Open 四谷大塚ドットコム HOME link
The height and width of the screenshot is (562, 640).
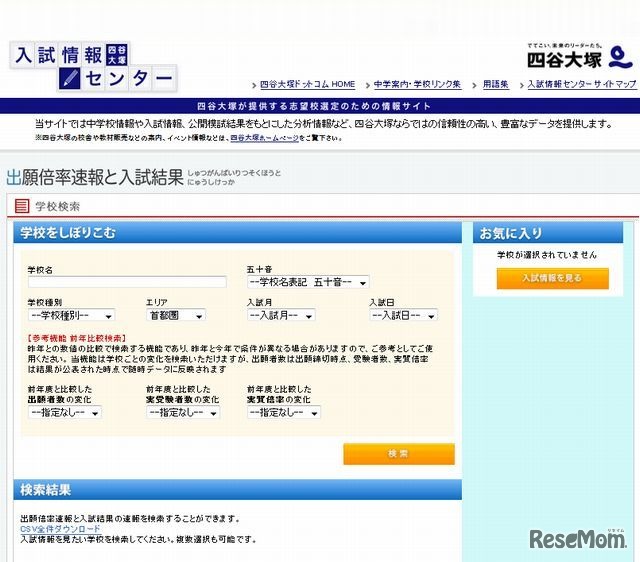point(307,84)
